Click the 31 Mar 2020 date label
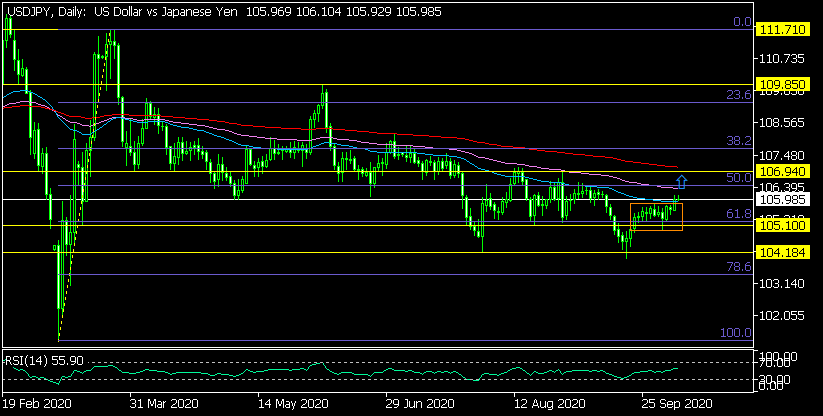The width and height of the screenshot is (823, 416). pos(164,404)
